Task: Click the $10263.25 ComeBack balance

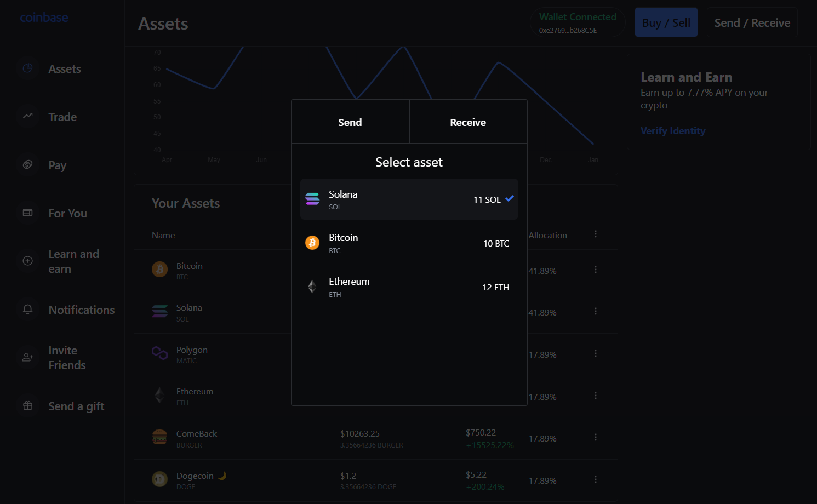Action: click(x=360, y=433)
